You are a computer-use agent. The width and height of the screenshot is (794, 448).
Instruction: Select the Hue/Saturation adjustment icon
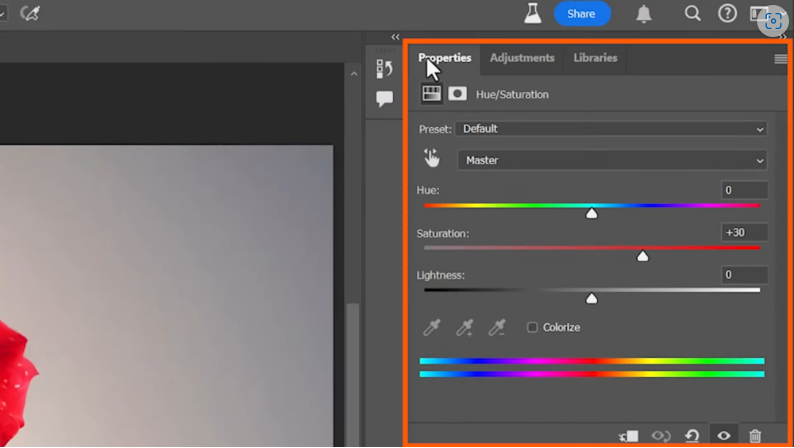[431, 94]
